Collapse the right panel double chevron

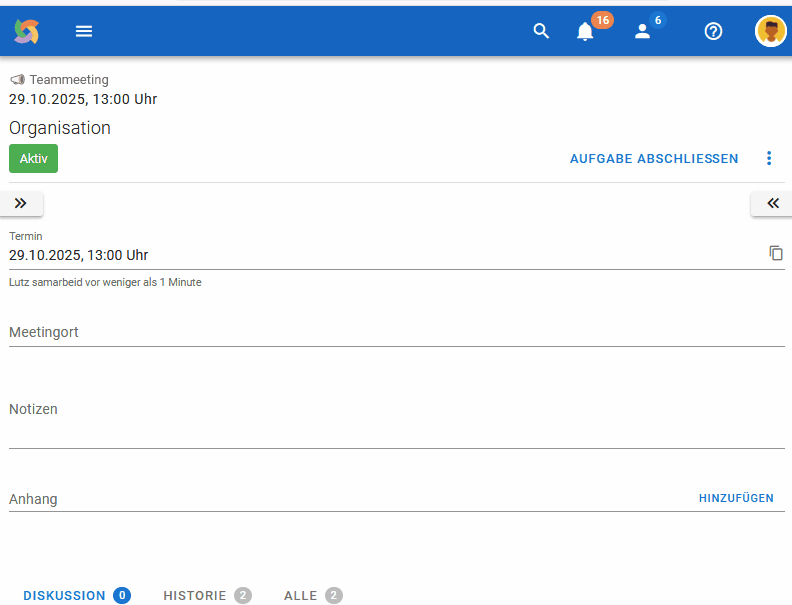(x=772, y=203)
